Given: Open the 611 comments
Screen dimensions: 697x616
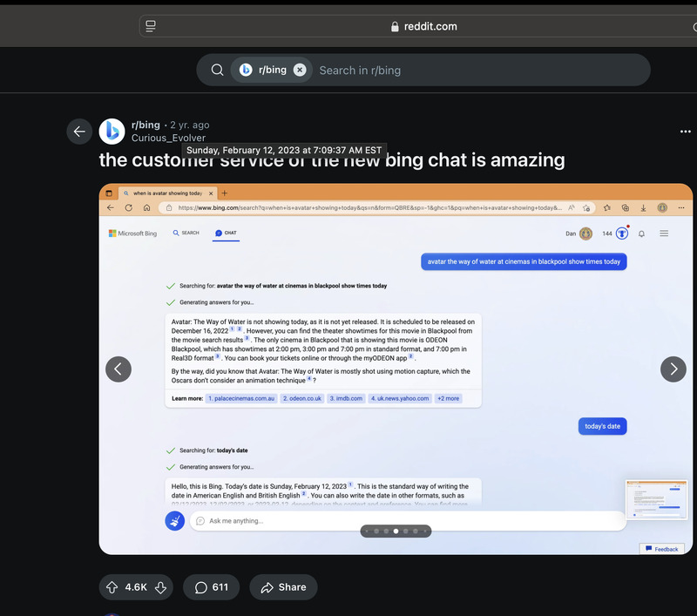Looking at the screenshot, I should (211, 587).
